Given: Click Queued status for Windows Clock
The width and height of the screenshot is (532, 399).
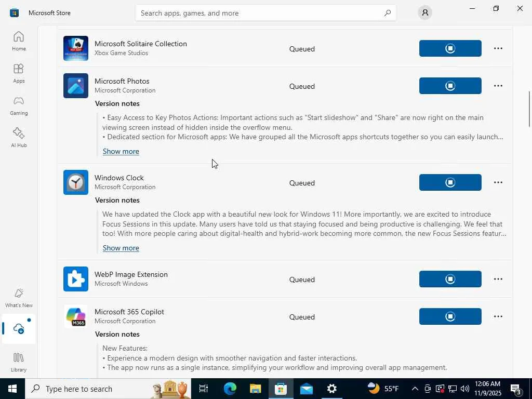Looking at the screenshot, I should (x=302, y=183).
